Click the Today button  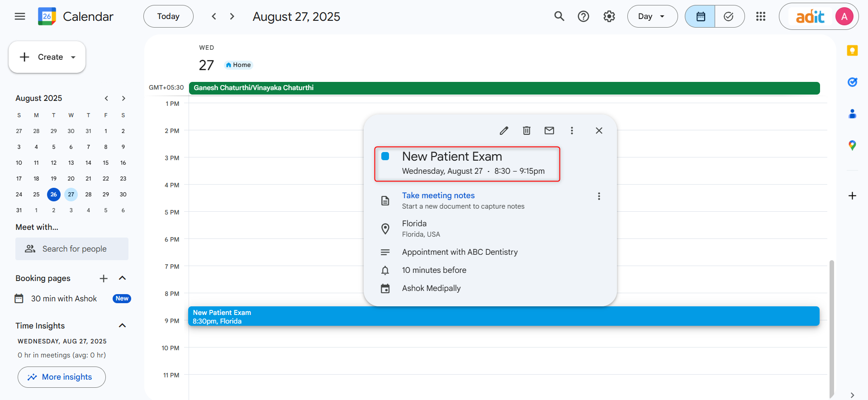(x=168, y=17)
